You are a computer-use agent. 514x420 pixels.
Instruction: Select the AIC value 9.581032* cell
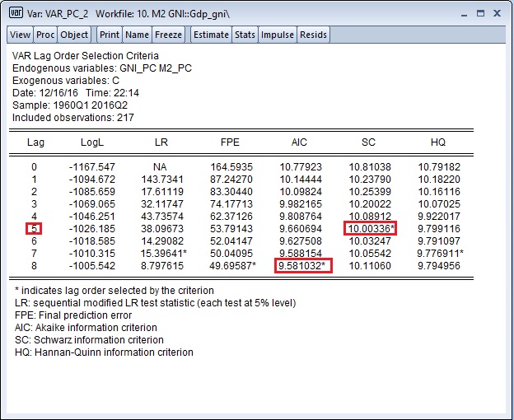304,267
